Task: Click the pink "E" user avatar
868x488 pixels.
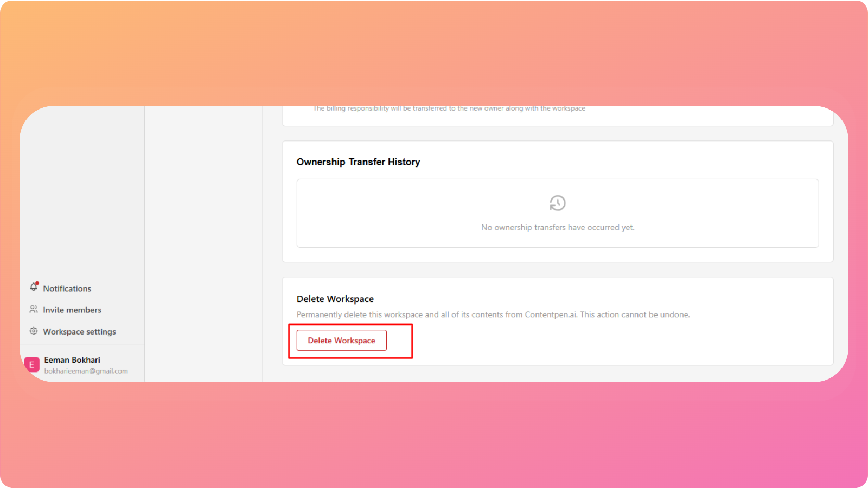Action: tap(32, 364)
